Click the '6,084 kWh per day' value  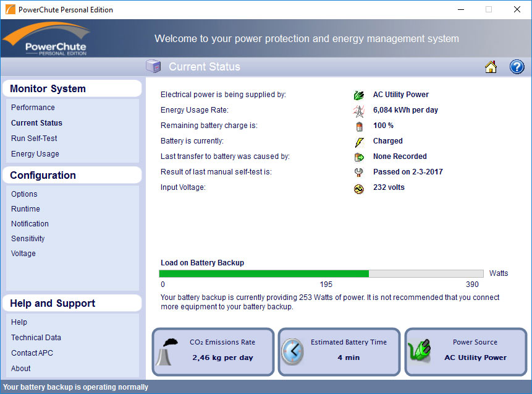(405, 110)
